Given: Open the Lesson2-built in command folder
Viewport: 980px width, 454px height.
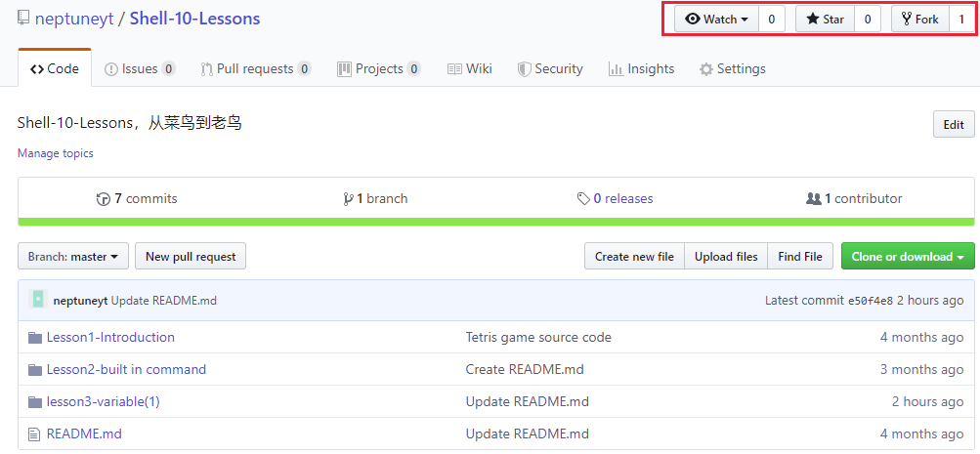Looking at the screenshot, I should click(x=126, y=370).
